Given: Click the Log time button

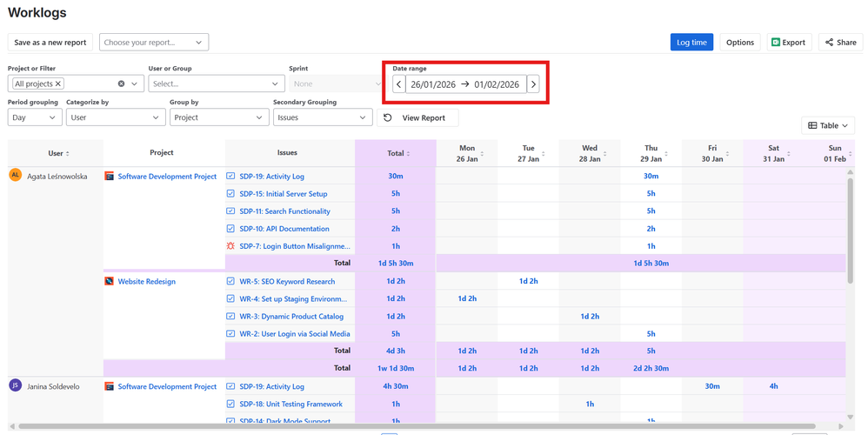Looking at the screenshot, I should pos(691,43).
